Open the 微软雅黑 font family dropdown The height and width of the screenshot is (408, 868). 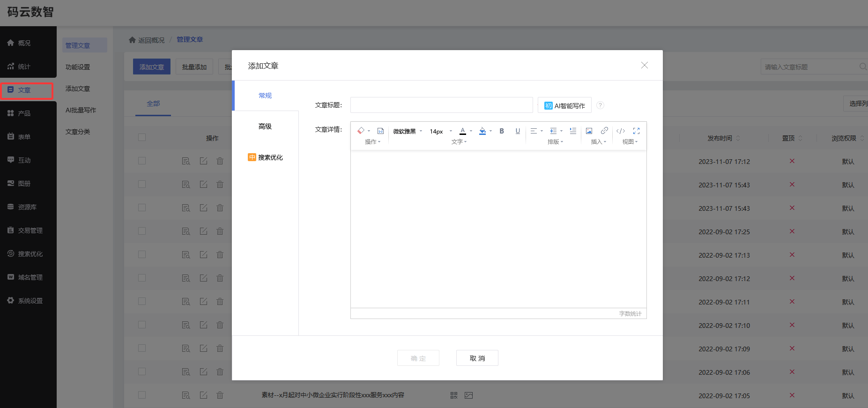point(408,132)
